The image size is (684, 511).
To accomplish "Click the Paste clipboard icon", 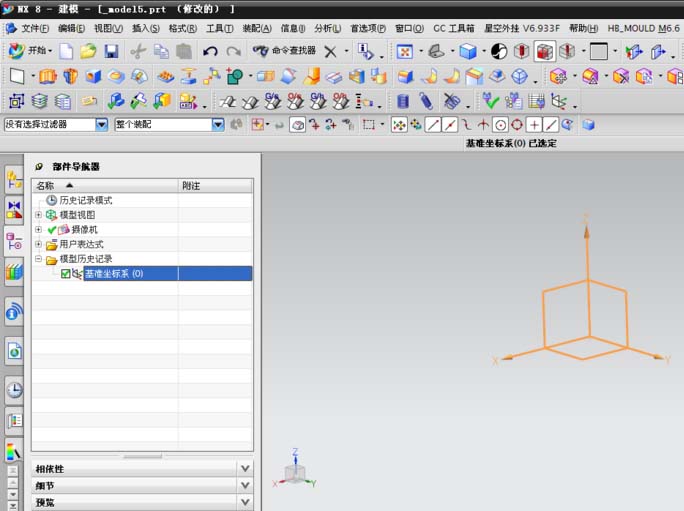I will [184, 51].
